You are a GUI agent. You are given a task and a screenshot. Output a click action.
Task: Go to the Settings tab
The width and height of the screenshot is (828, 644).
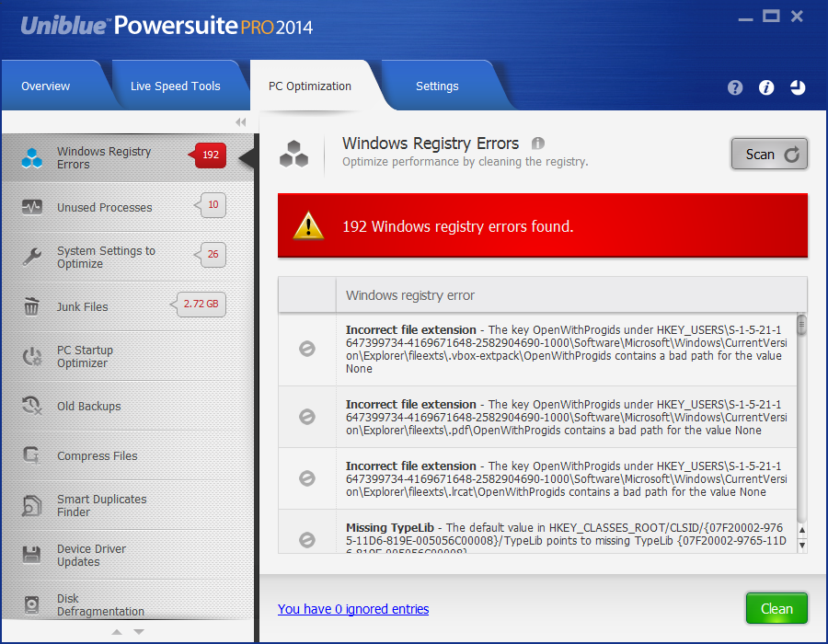point(437,86)
